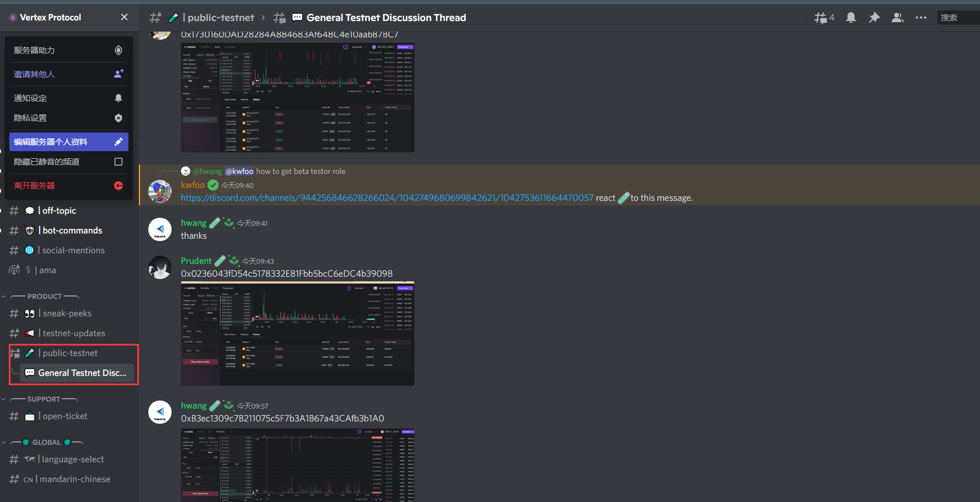Open the threads icon in header
Image resolution: width=980 pixels, height=502 pixels.
(822, 18)
